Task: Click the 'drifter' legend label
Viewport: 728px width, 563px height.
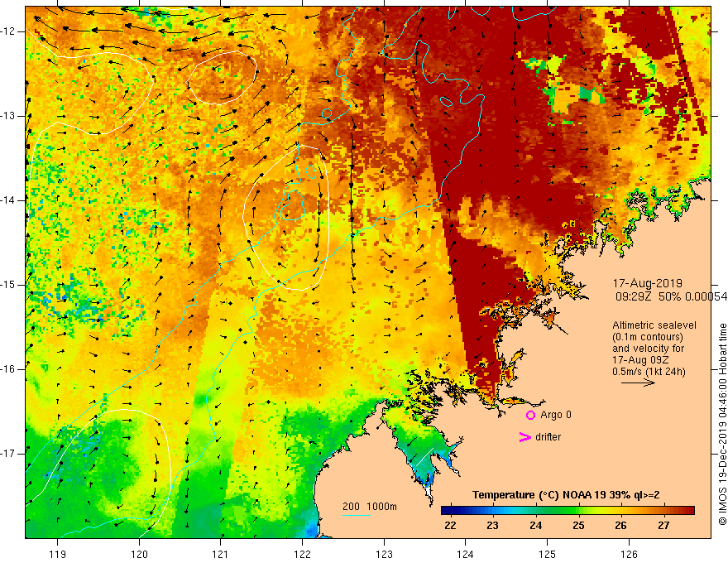Action: pyautogui.click(x=548, y=437)
